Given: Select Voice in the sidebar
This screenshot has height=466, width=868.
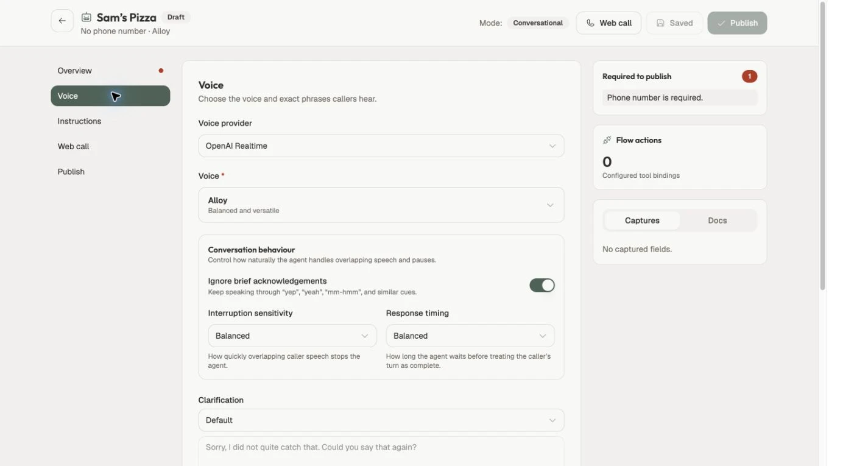Looking at the screenshot, I should click(x=110, y=96).
